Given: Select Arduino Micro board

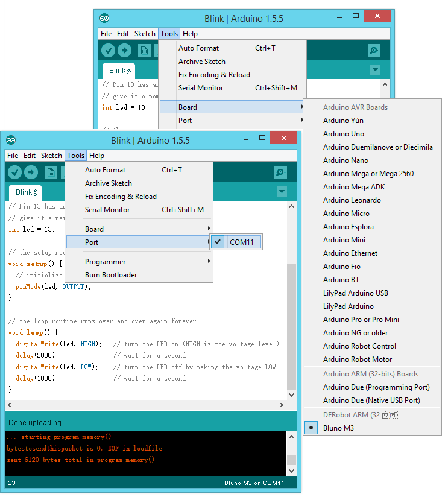Looking at the screenshot, I should point(373,214).
